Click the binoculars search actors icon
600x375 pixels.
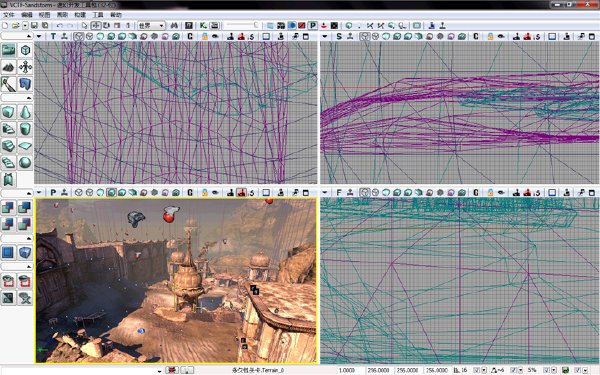coord(174,26)
